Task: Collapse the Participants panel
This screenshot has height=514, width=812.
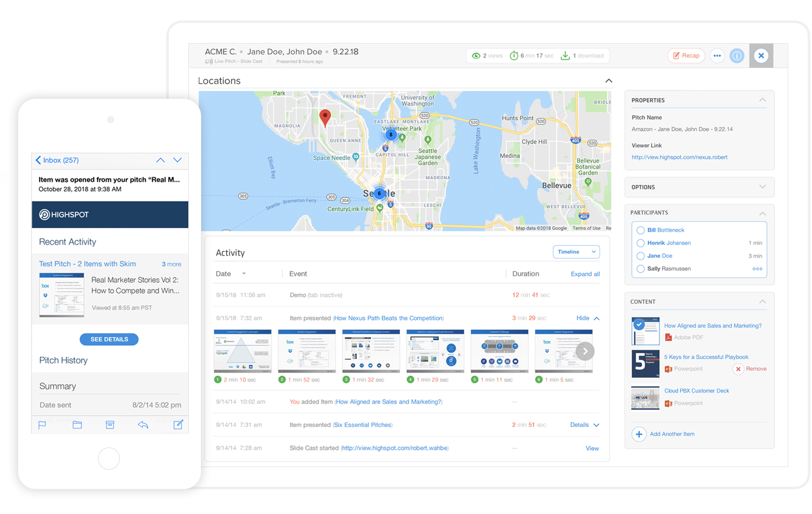Action: [x=762, y=213]
